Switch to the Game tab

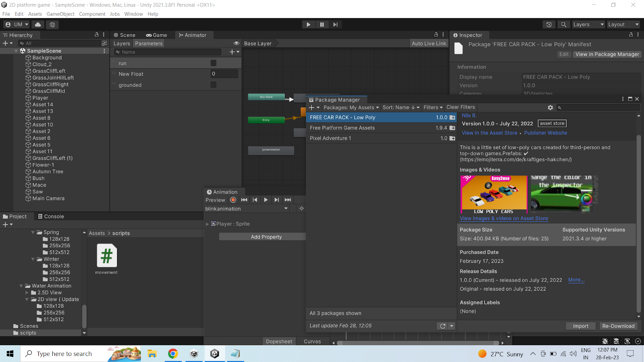157,35
